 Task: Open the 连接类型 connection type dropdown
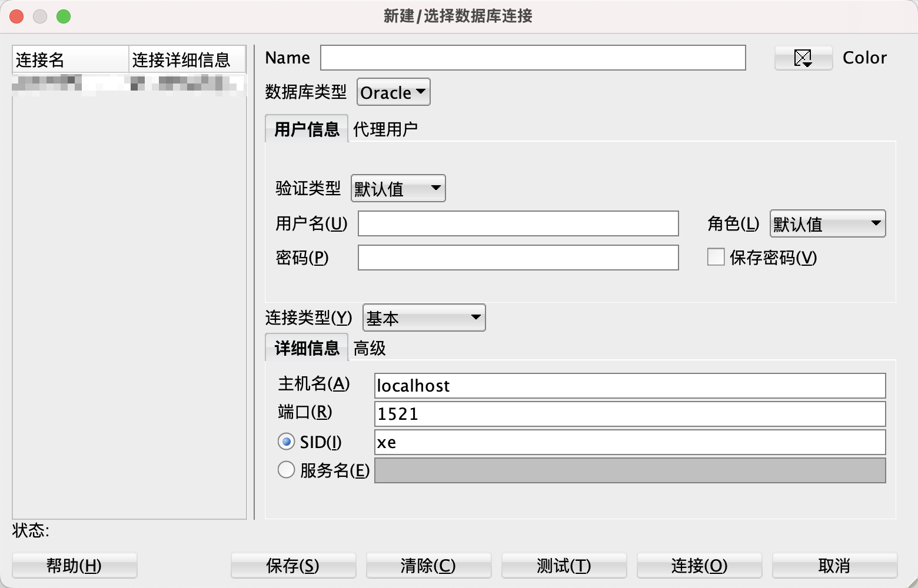click(x=423, y=318)
